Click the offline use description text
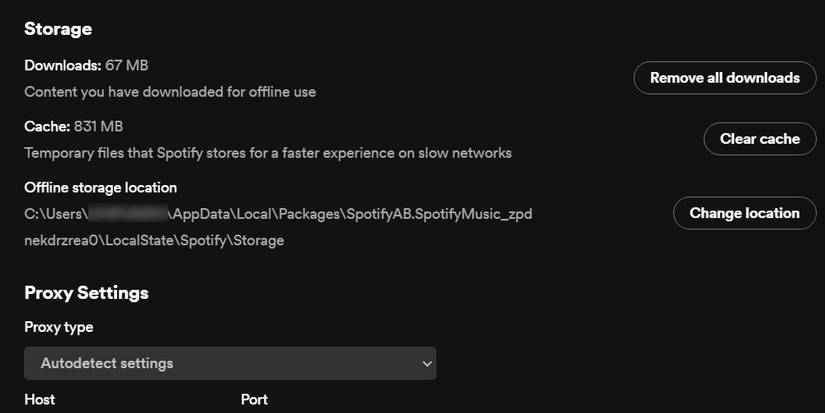This screenshot has height=413, width=825. coord(170,92)
